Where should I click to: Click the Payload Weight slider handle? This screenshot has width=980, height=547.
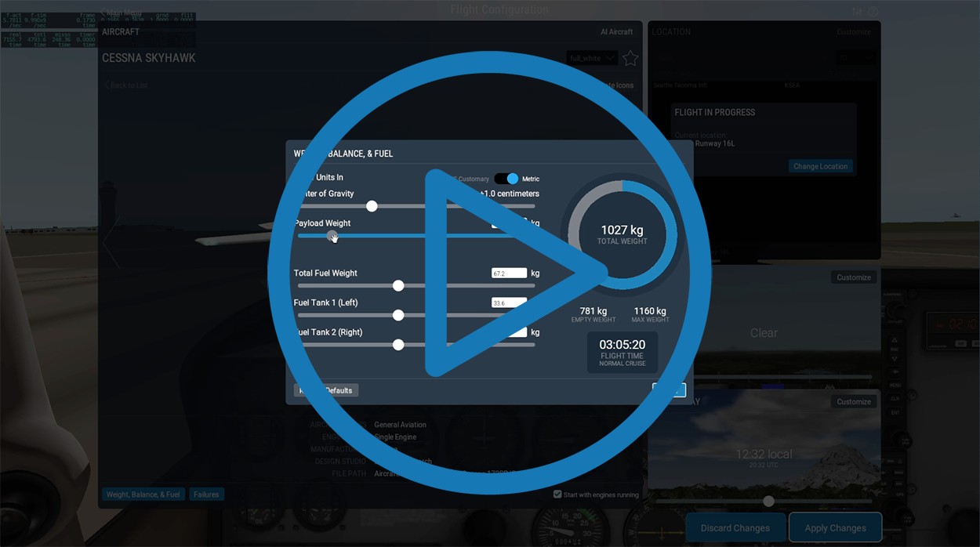(332, 236)
